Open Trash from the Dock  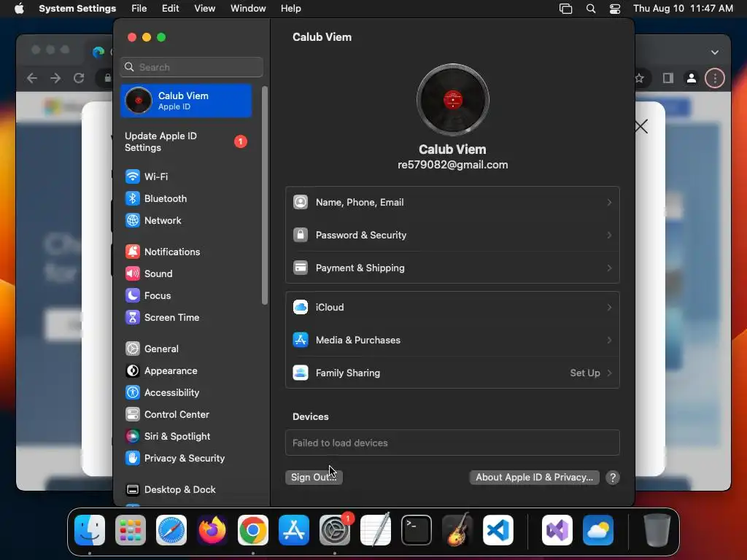click(x=657, y=530)
